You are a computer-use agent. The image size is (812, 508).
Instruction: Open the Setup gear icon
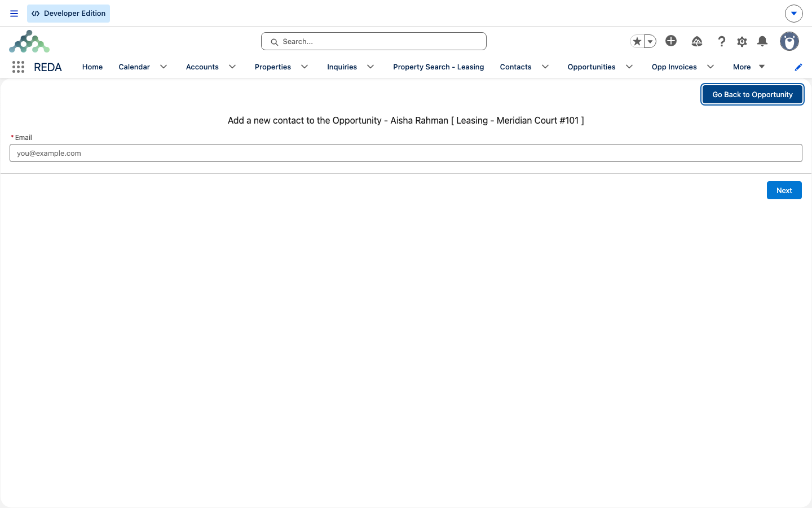pos(742,41)
